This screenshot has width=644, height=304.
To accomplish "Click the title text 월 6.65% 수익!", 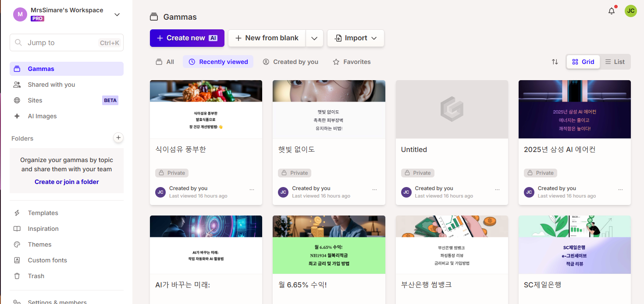I will tap(302, 285).
